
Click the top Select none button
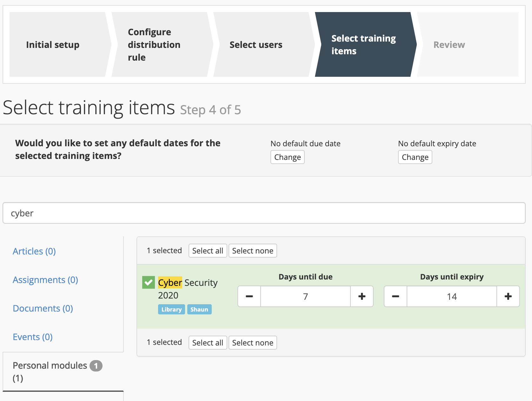(x=252, y=251)
